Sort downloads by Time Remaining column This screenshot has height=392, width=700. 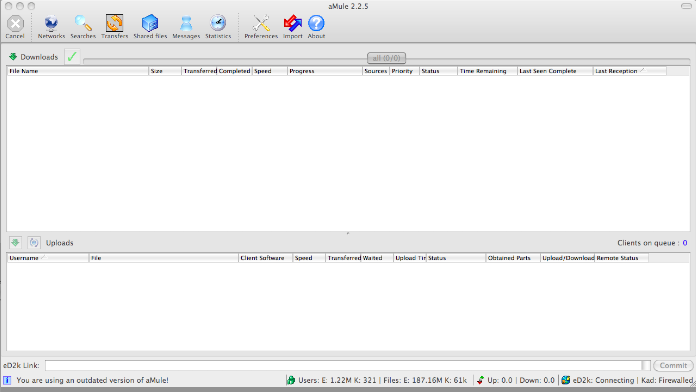488,71
